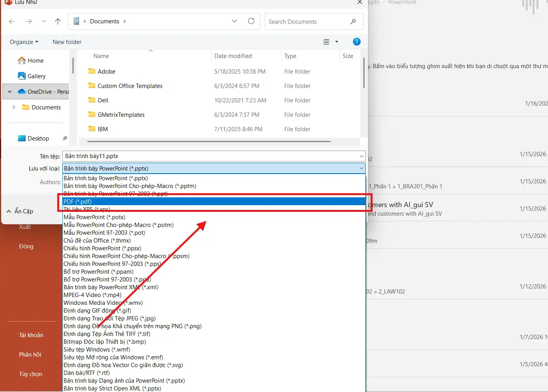Collapse folders with the Ẩn Cặp button

click(x=20, y=211)
